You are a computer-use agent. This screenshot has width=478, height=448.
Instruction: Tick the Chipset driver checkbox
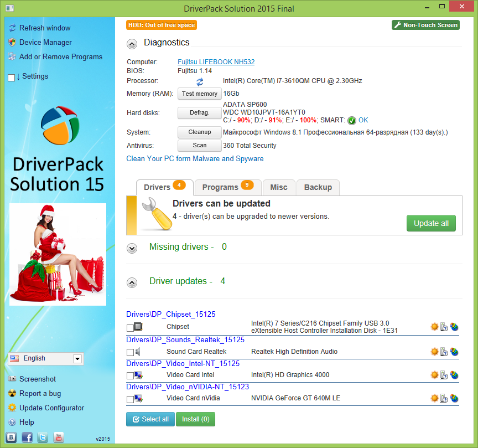pos(130,328)
